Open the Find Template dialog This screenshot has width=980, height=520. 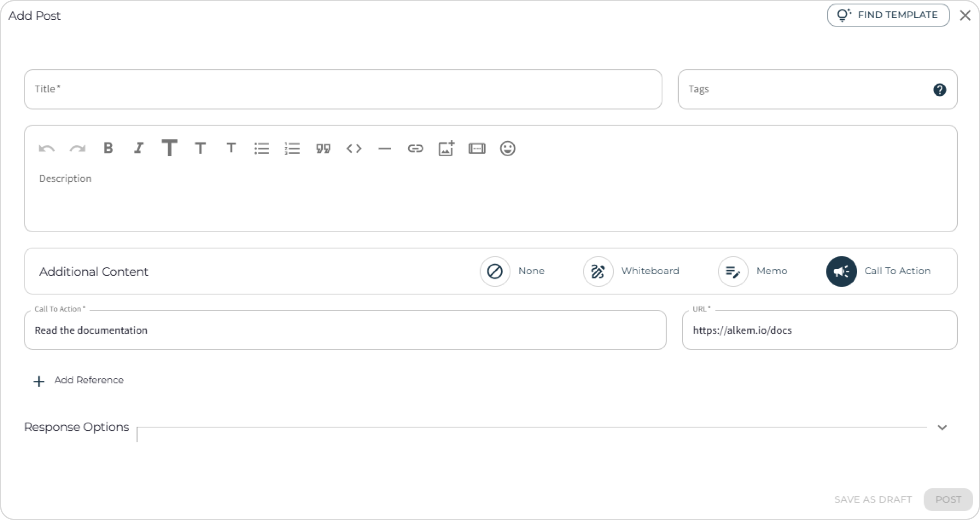[888, 15]
